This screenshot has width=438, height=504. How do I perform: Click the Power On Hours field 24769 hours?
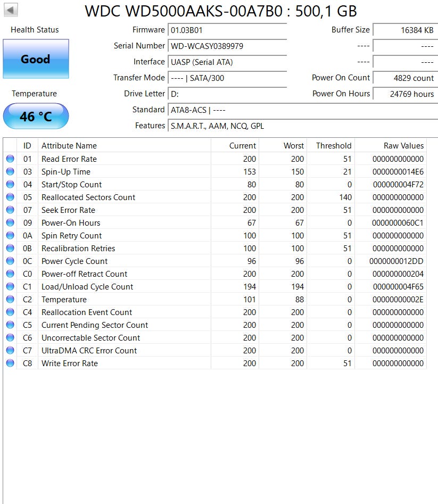(x=405, y=94)
